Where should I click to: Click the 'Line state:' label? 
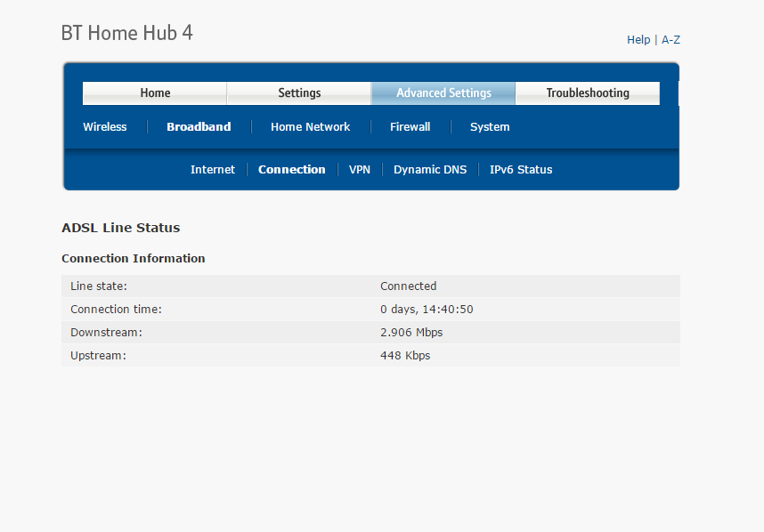point(99,286)
